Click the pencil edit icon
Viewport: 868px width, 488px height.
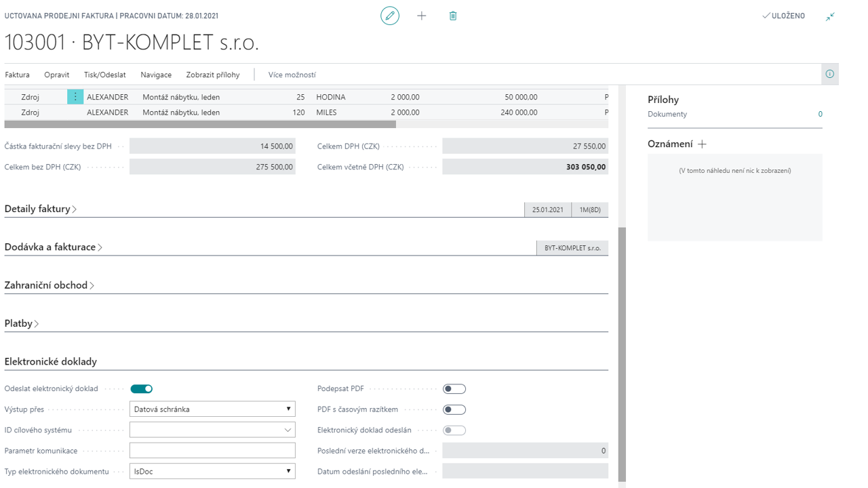390,16
